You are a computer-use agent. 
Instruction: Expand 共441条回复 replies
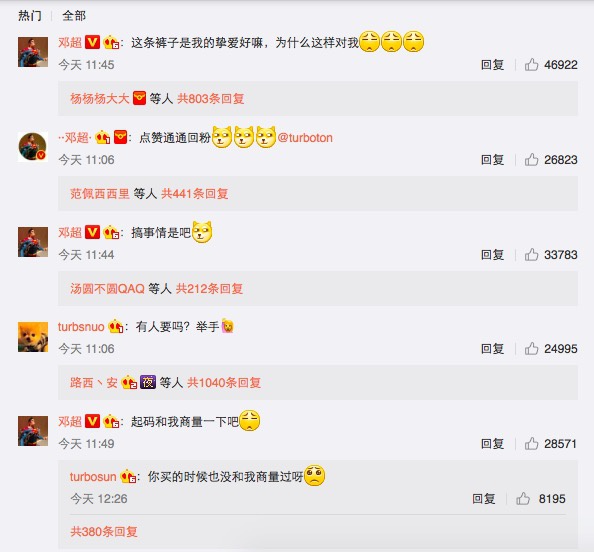click(x=195, y=194)
